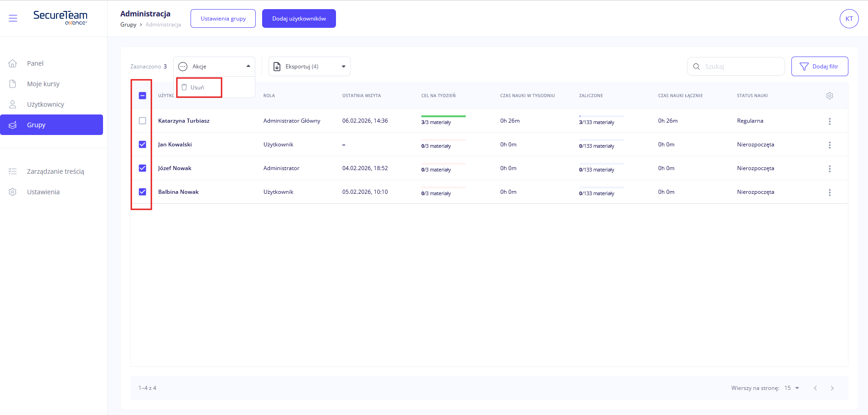Go to previous page arrow

815,388
